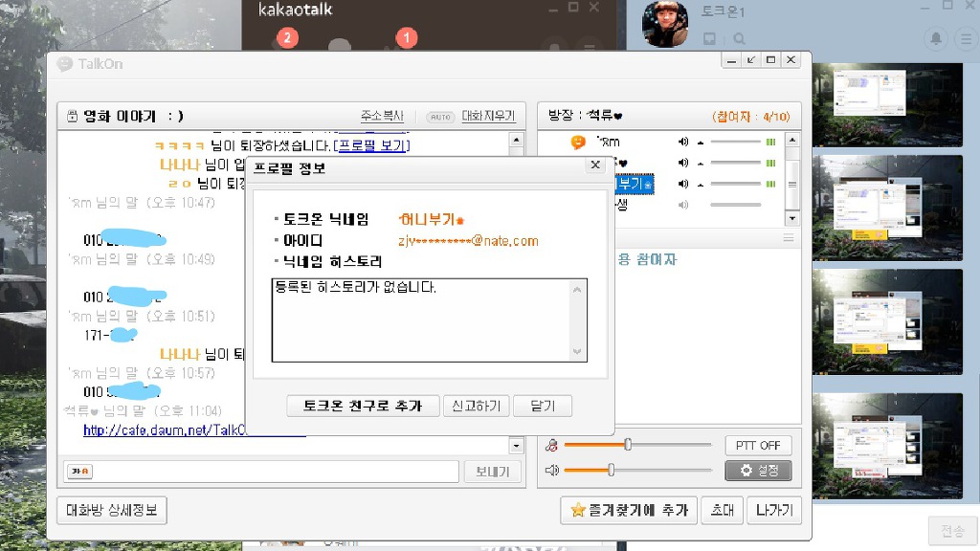This screenshot has height=551, width=980.
Task: Search in 토크온1 chat window
Action: pos(739,38)
